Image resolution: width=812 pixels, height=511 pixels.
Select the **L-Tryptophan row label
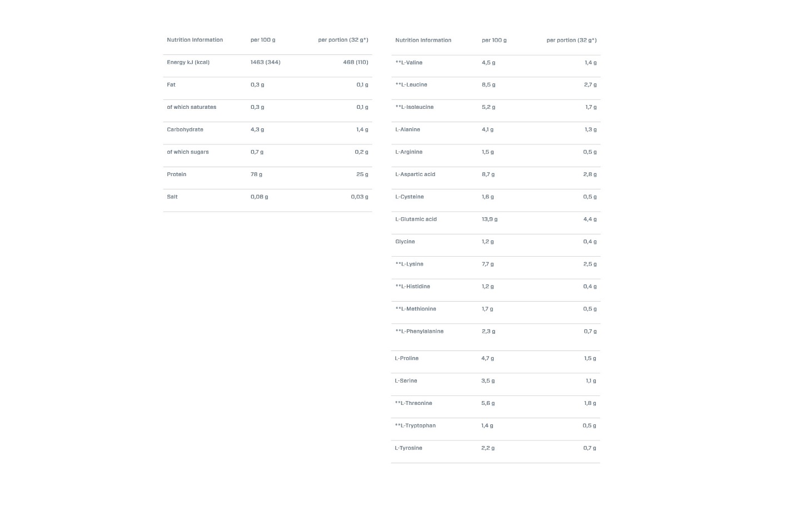415,426
